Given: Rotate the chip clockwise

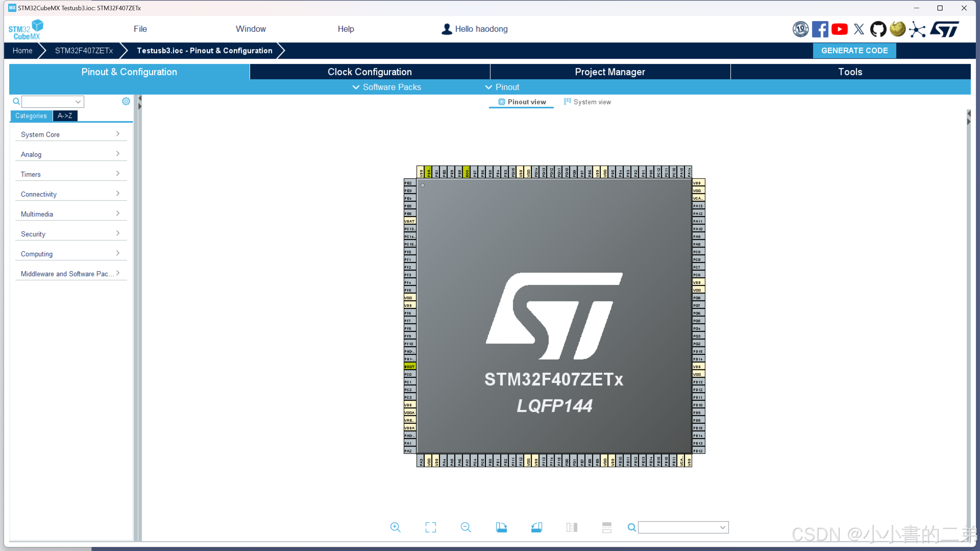Looking at the screenshot, I should pyautogui.click(x=501, y=528).
